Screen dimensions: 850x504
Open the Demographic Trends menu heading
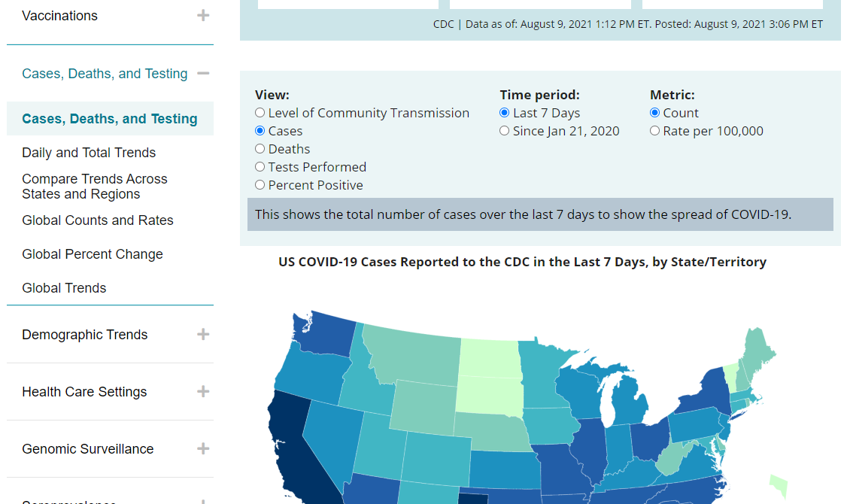tap(84, 335)
